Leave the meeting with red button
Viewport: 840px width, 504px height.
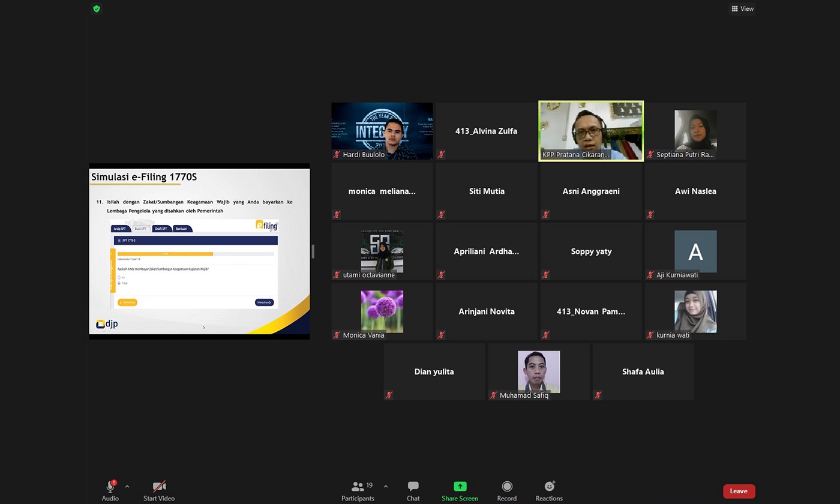coord(739,491)
